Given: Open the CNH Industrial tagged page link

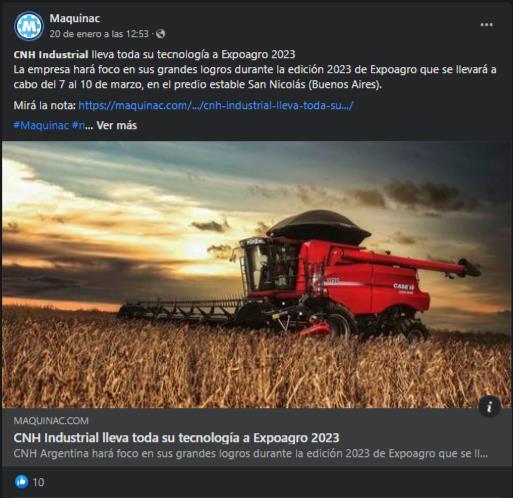Looking at the screenshot, I should (x=51, y=54).
